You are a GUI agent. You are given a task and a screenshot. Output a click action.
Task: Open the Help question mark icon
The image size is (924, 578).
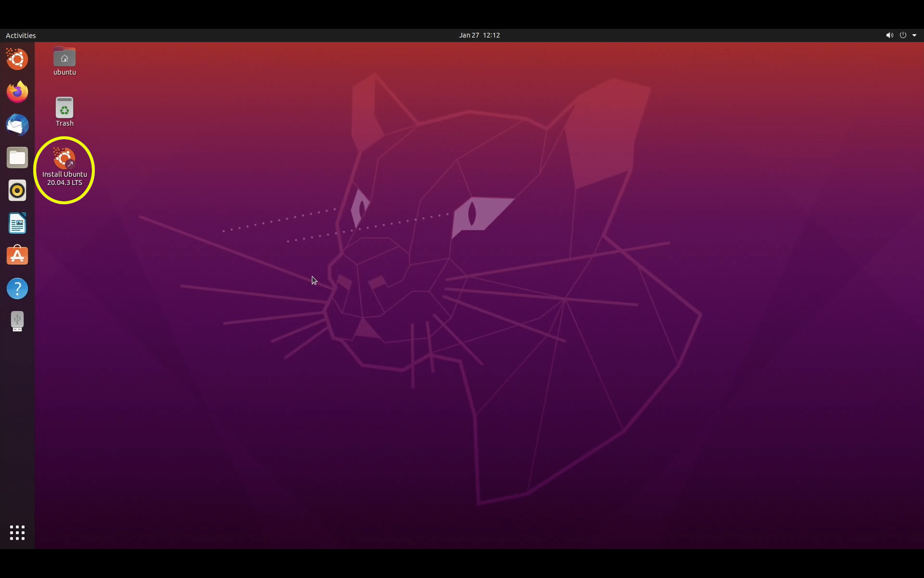pos(17,289)
